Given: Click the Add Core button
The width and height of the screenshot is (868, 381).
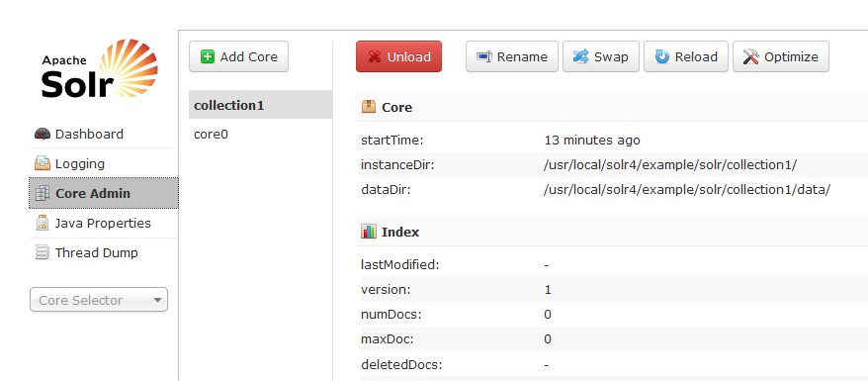Looking at the screenshot, I should tap(238, 56).
